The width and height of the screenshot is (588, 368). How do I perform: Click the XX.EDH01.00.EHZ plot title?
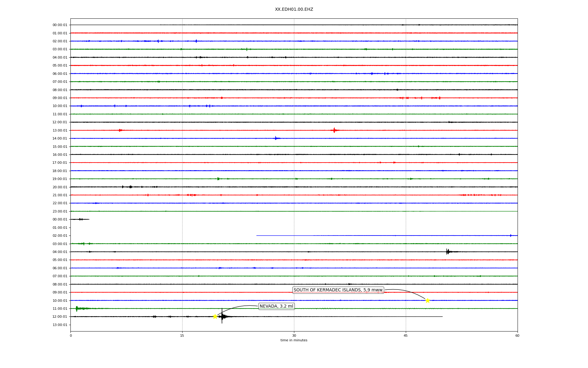tap(294, 10)
